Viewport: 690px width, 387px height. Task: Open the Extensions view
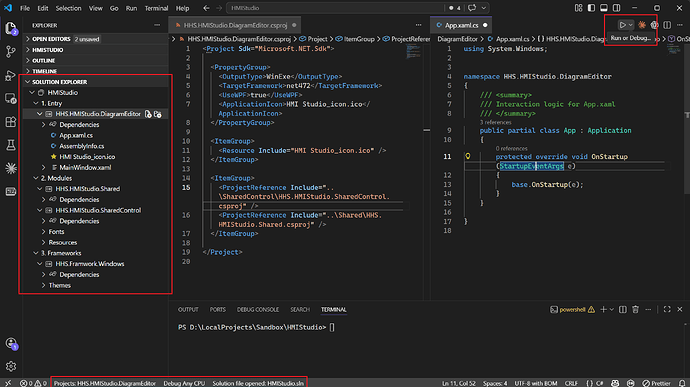(x=11, y=122)
